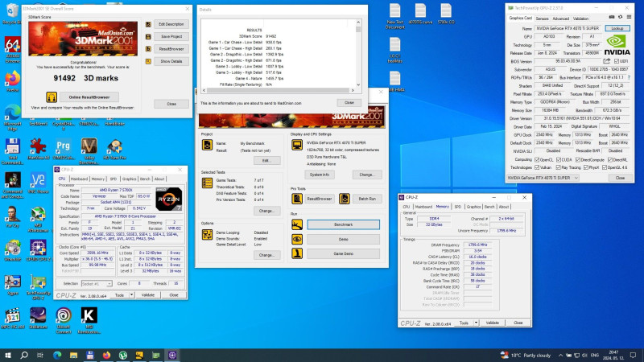Screen dimensions: 644x362
Task: Toggle the DirectCompute checkbox in GPU-Z
Action: pyautogui.click(x=578, y=159)
